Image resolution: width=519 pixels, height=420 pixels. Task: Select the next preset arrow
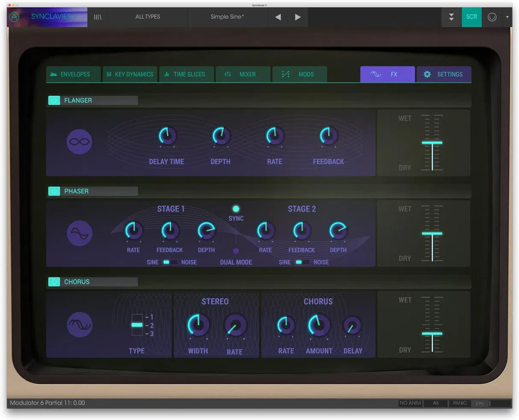(x=298, y=17)
